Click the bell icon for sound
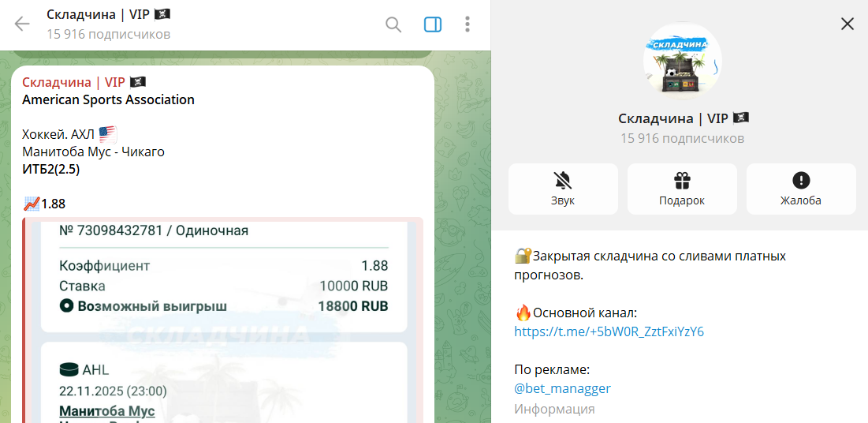 [x=562, y=180]
